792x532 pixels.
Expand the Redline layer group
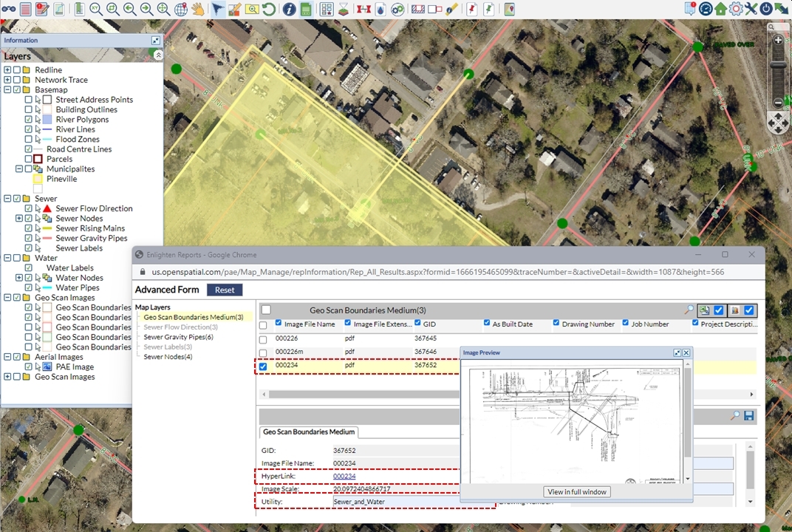[7, 70]
